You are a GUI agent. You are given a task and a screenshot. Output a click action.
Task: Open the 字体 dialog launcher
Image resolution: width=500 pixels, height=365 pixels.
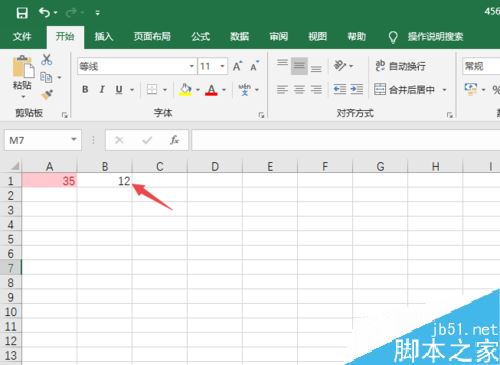click(x=261, y=115)
